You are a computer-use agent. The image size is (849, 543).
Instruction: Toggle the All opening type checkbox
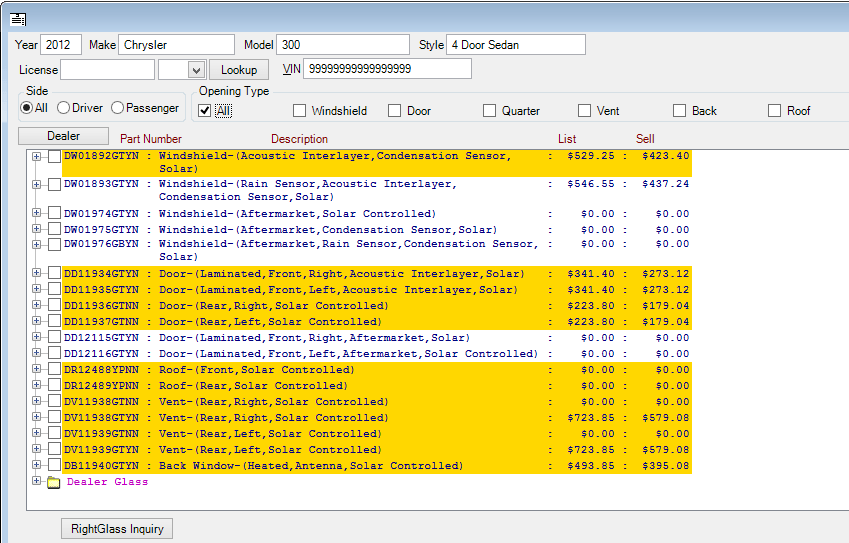[x=205, y=111]
